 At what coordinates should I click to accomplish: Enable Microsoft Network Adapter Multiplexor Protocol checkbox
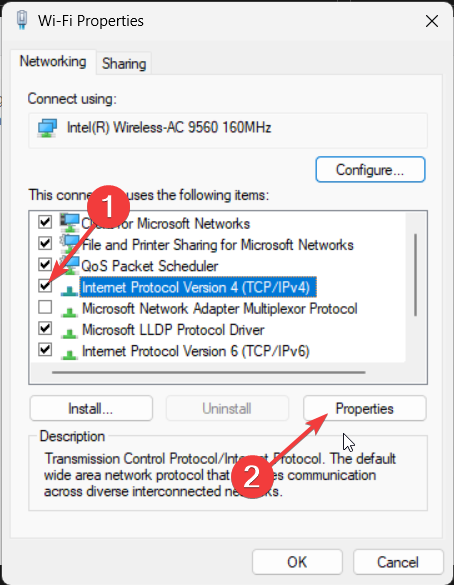pyautogui.click(x=45, y=307)
